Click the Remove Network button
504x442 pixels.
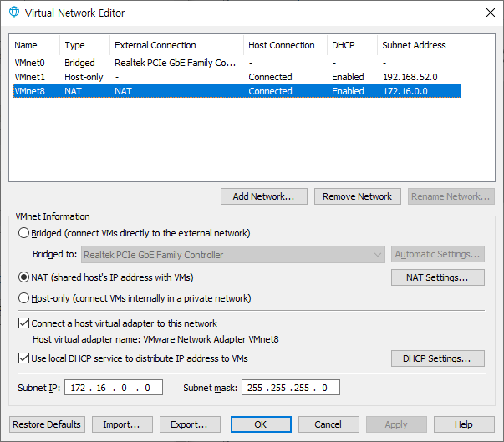click(x=358, y=196)
